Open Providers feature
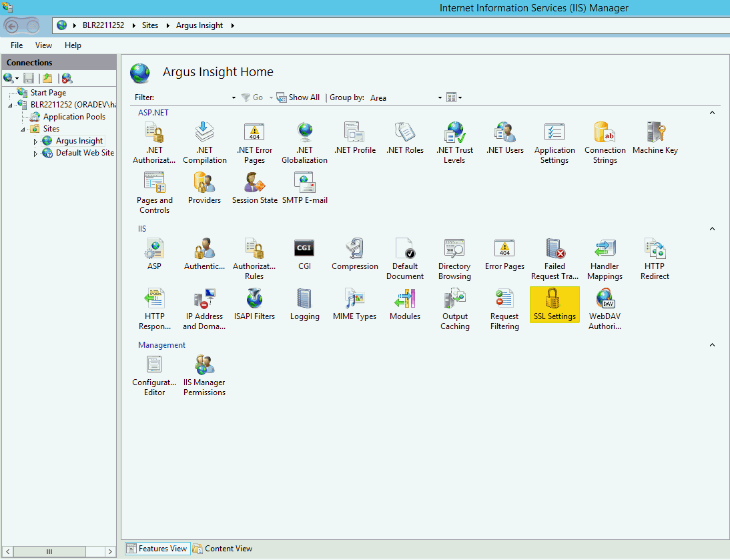The height and width of the screenshot is (560, 730). click(204, 188)
